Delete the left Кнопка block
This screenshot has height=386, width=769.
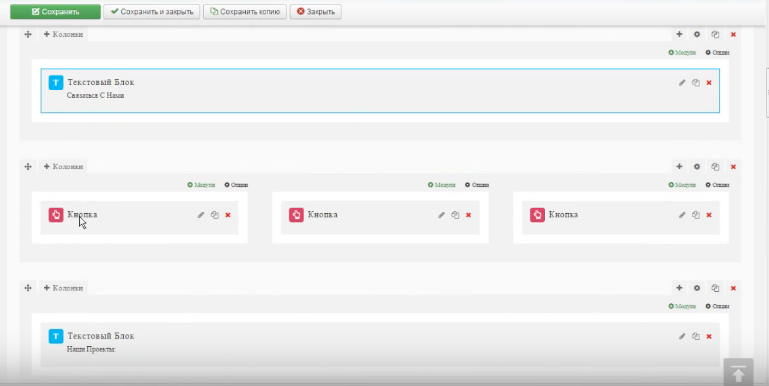point(228,215)
